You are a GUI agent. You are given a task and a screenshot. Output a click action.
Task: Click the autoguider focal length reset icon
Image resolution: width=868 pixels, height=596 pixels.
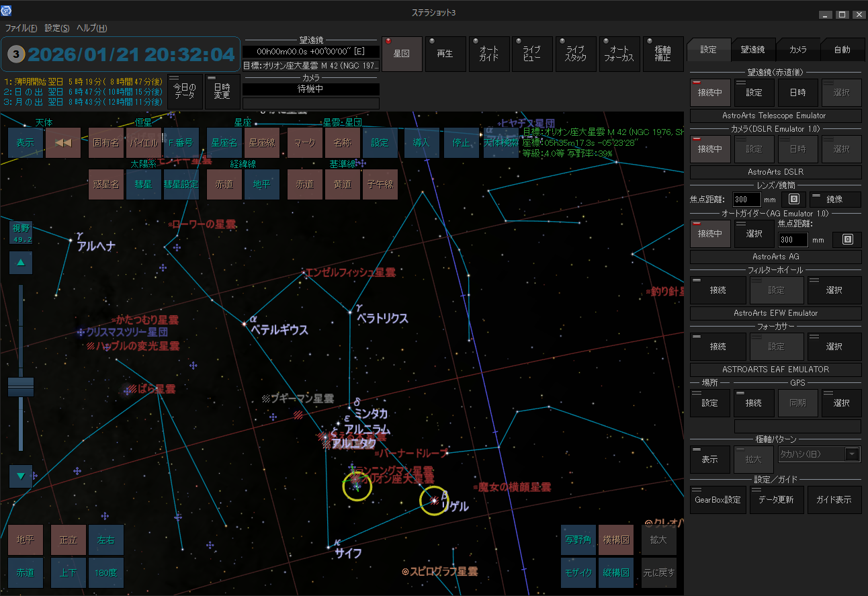[847, 240]
